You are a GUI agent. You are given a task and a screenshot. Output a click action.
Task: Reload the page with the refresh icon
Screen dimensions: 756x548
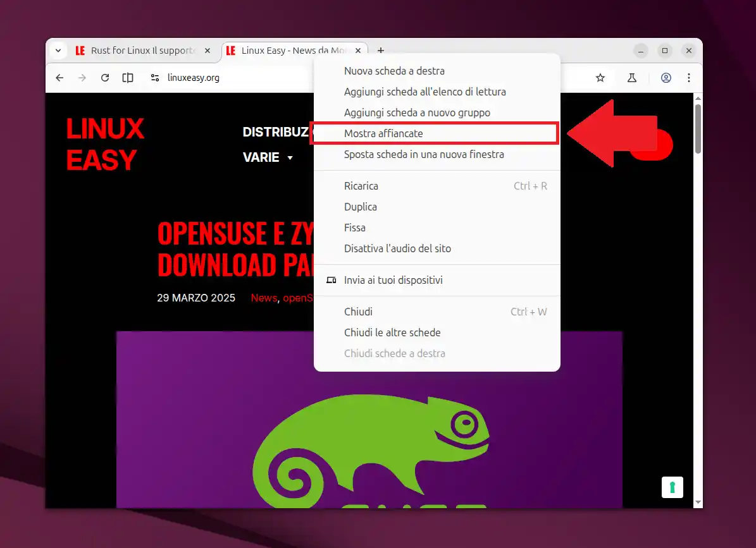point(104,78)
